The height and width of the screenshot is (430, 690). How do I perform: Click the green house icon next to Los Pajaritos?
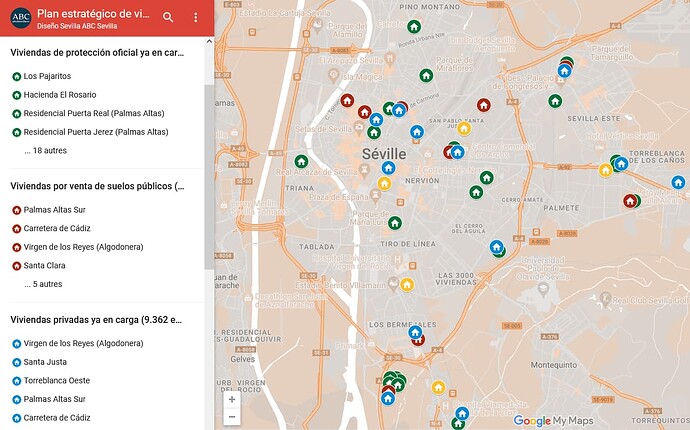pos(17,77)
